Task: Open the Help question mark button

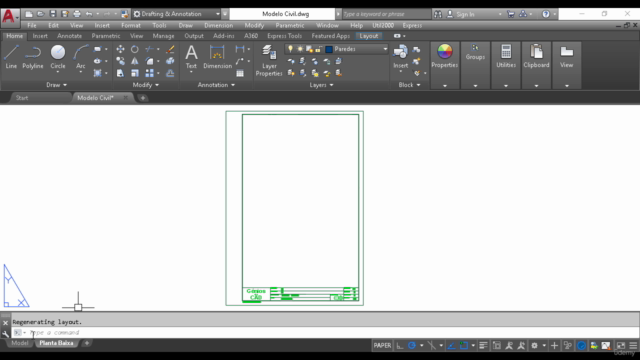Action: pos(546,14)
